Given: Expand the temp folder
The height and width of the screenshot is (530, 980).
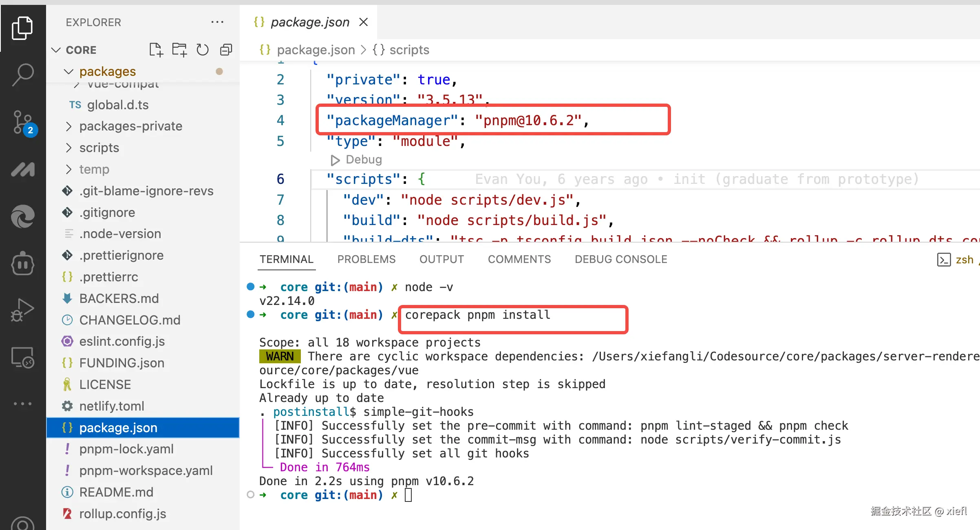Looking at the screenshot, I should (94, 169).
